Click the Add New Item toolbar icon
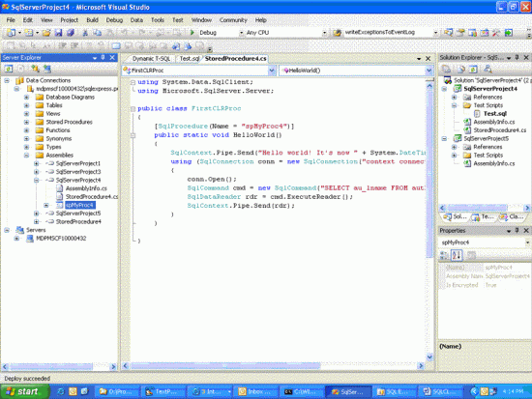532x399 pixels. pyautogui.click(x=29, y=33)
